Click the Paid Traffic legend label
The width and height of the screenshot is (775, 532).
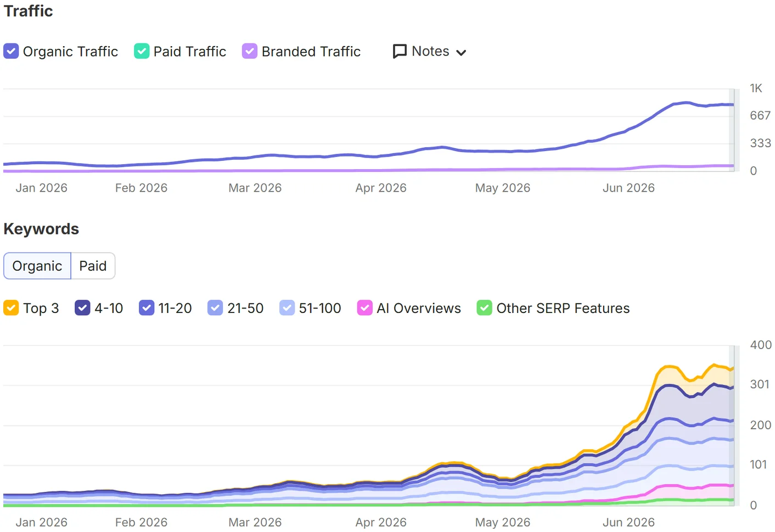(x=190, y=52)
